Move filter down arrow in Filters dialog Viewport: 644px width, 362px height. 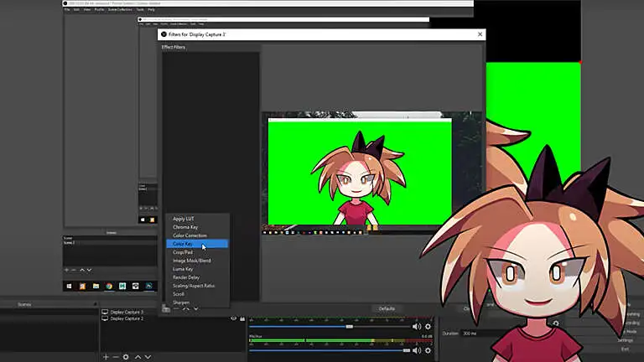196,308
